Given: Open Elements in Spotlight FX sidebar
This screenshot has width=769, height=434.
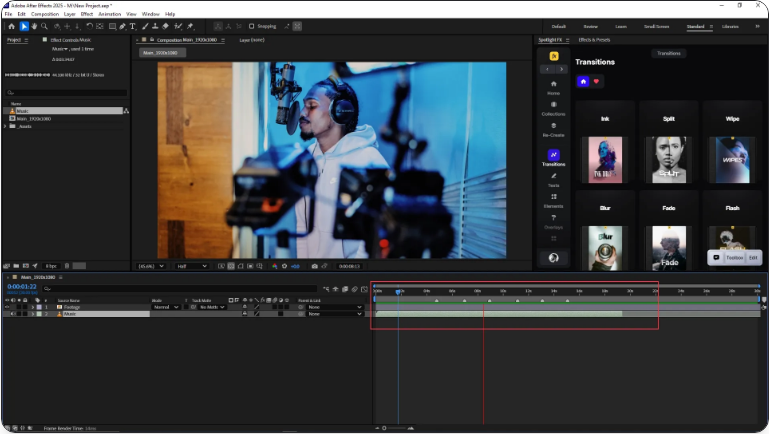Looking at the screenshot, I should click(553, 200).
